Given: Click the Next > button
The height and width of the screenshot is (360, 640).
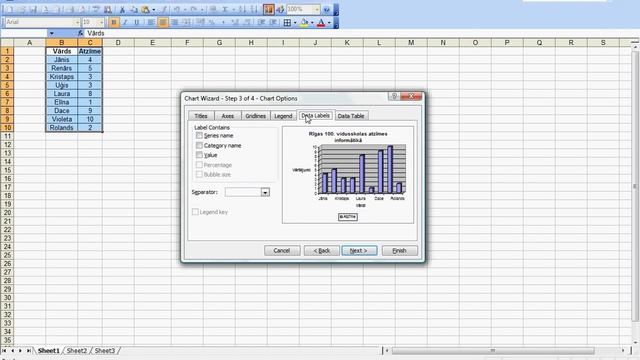Looking at the screenshot, I should (359, 250).
